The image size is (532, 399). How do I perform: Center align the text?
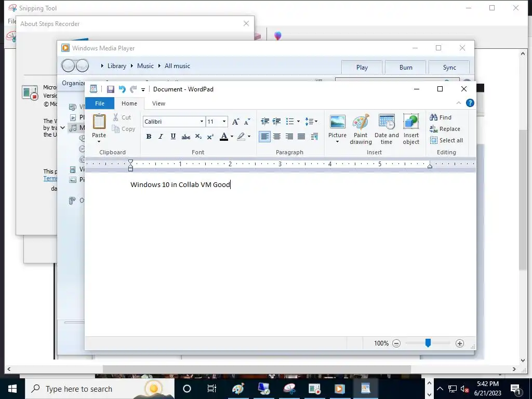[x=277, y=137]
